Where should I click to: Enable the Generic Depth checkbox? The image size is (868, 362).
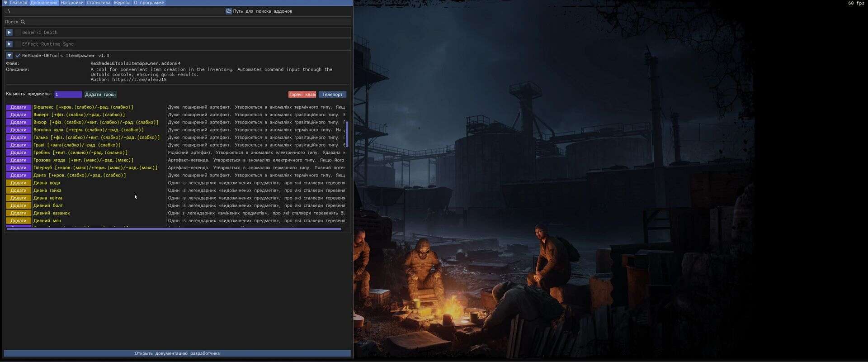(18, 33)
